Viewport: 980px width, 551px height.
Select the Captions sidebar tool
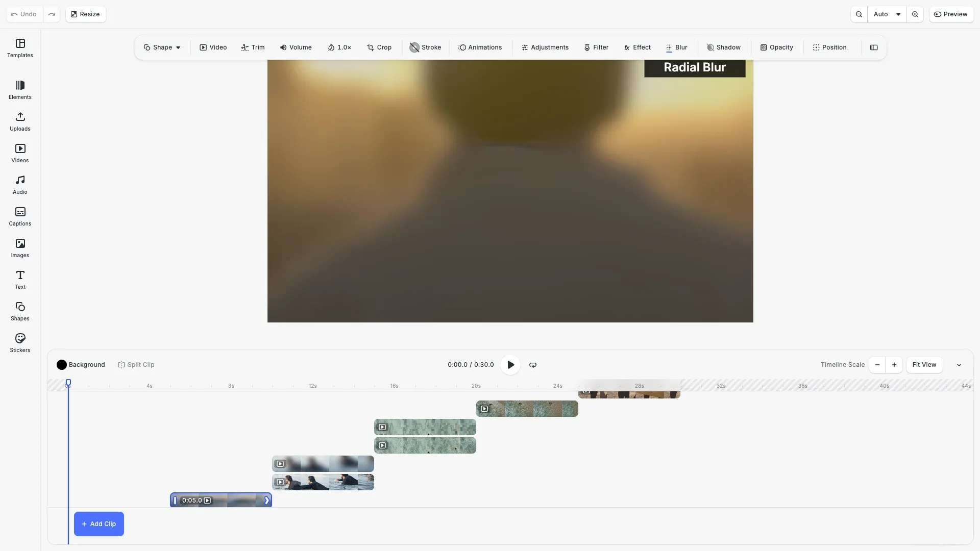(20, 216)
